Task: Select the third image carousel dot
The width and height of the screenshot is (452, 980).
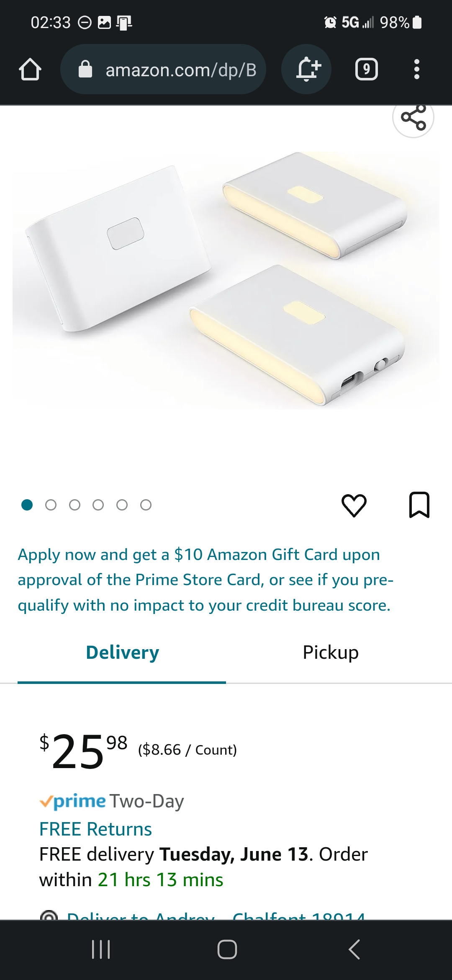Action: click(74, 505)
